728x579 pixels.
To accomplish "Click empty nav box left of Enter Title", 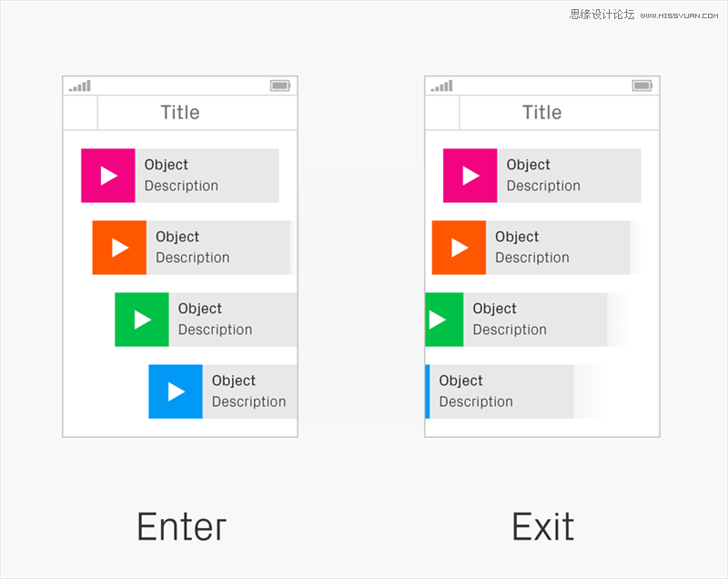I will click(80, 113).
